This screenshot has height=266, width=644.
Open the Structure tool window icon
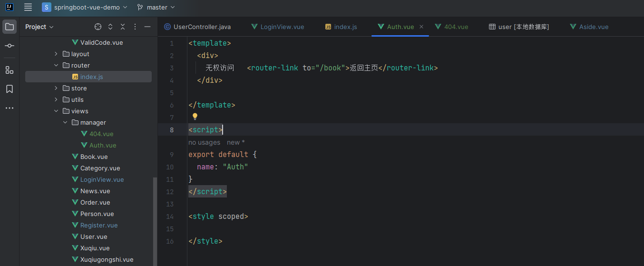point(10,70)
